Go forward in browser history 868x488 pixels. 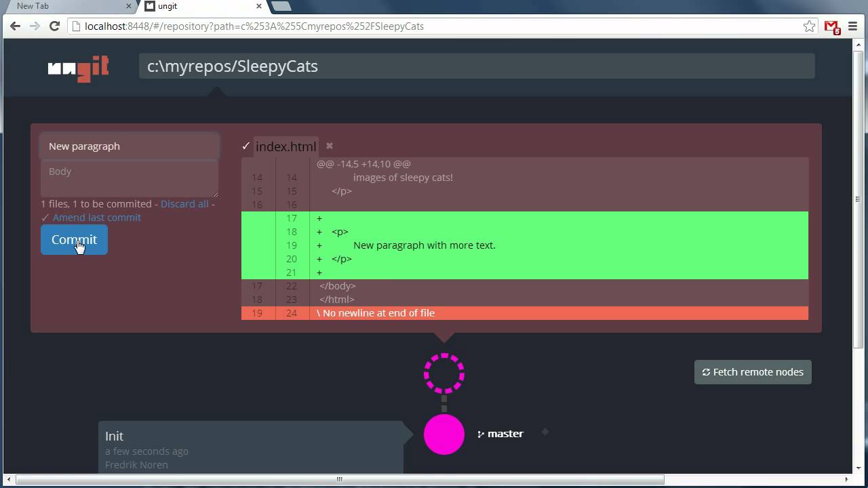35,26
